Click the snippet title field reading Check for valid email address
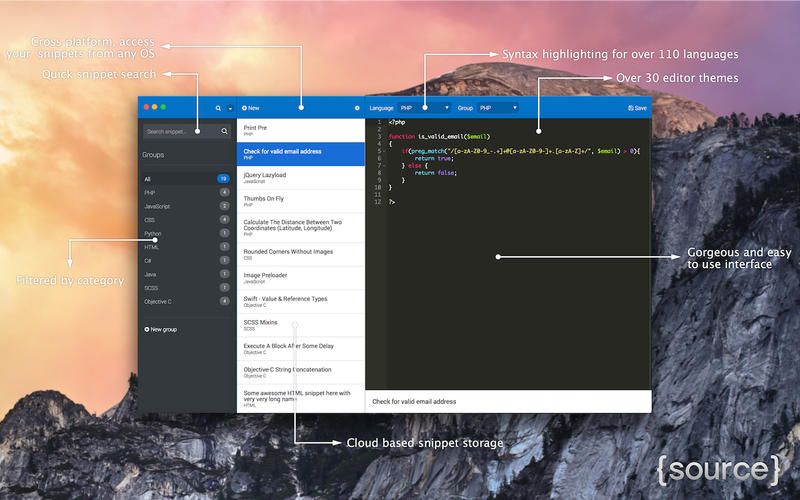 coord(509,402)
